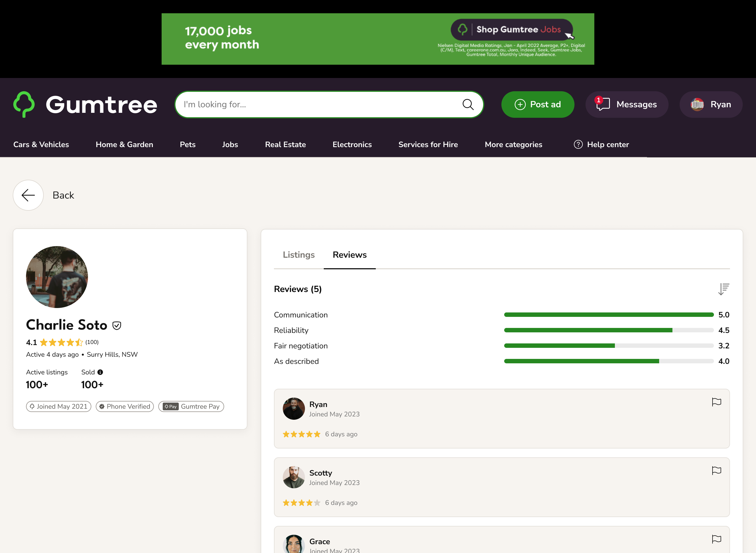Flag Ryan's review
Image resolution: width=756 pixels, height=553 pixels.
tap(716, 402)
